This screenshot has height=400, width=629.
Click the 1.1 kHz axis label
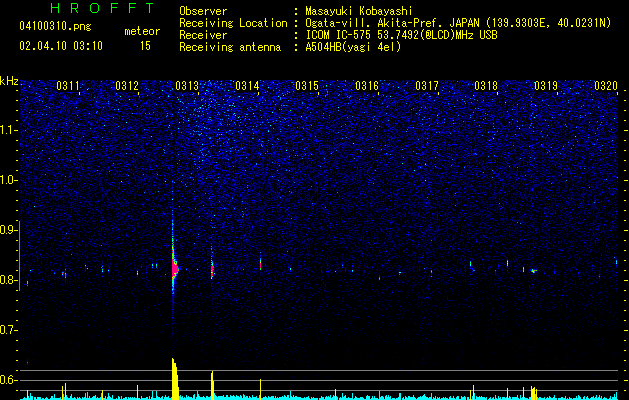coord(8,130)
